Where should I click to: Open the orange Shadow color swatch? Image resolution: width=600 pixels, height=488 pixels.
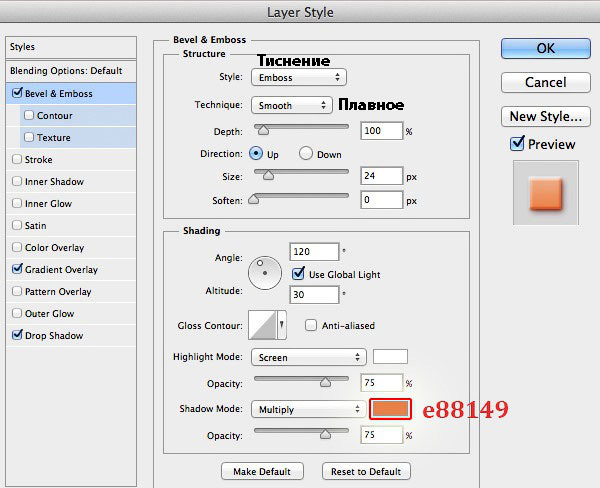tap(390, 409)
